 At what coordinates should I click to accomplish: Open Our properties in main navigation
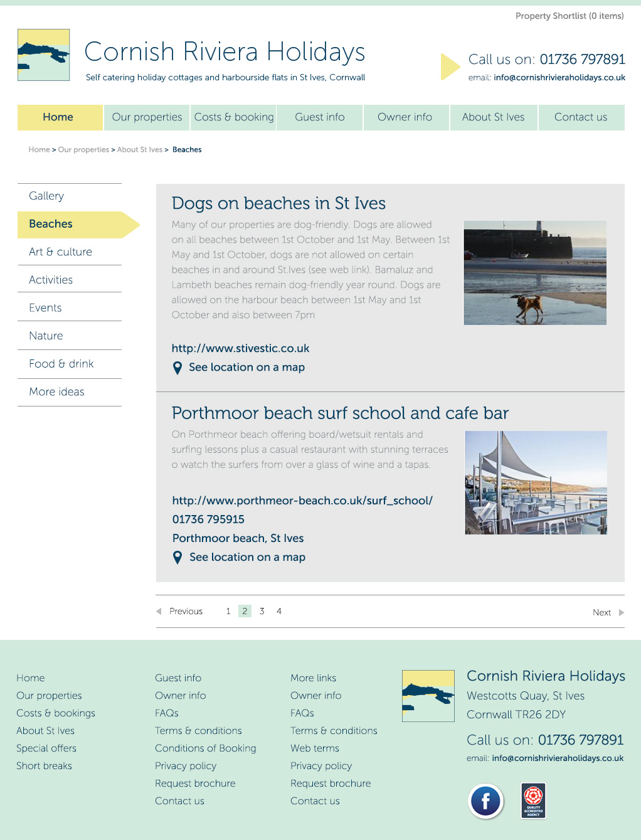pyautogui.click(x=147, y=117)
